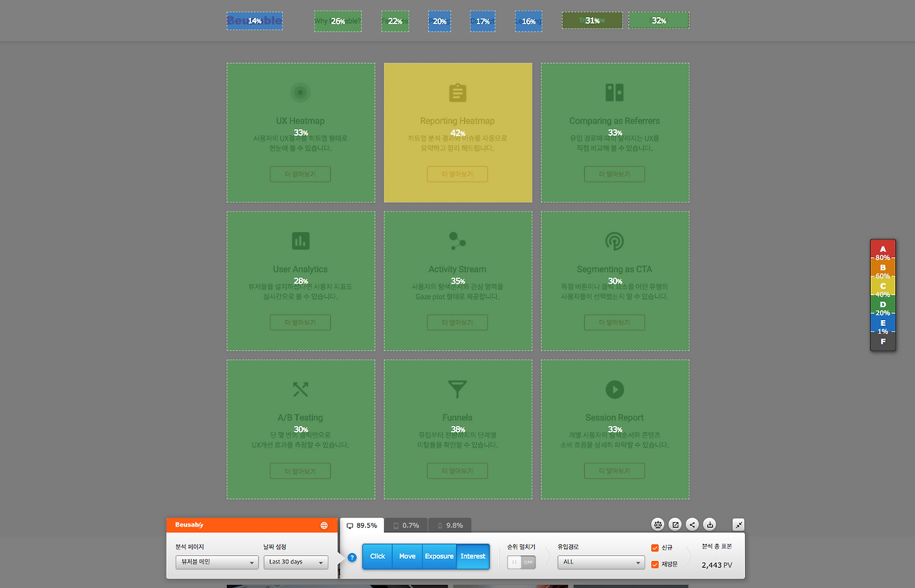Click the UX Heatmap target icon
The image size is (915, 588).
300,92
